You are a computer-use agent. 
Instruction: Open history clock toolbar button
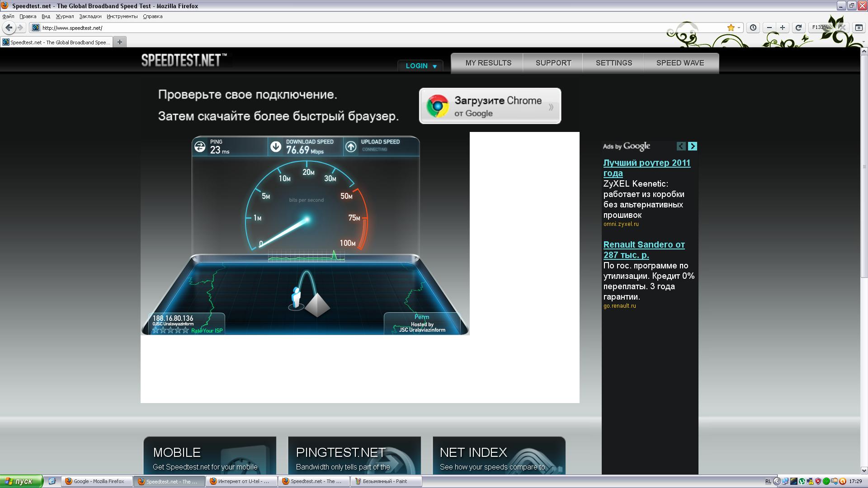coord(753,28)
